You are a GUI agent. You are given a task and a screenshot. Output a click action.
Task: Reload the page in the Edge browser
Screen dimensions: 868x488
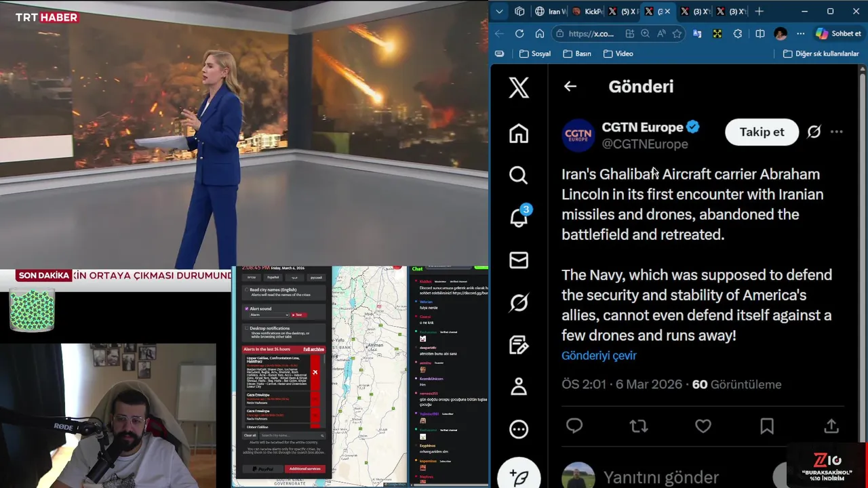(519, 33)
